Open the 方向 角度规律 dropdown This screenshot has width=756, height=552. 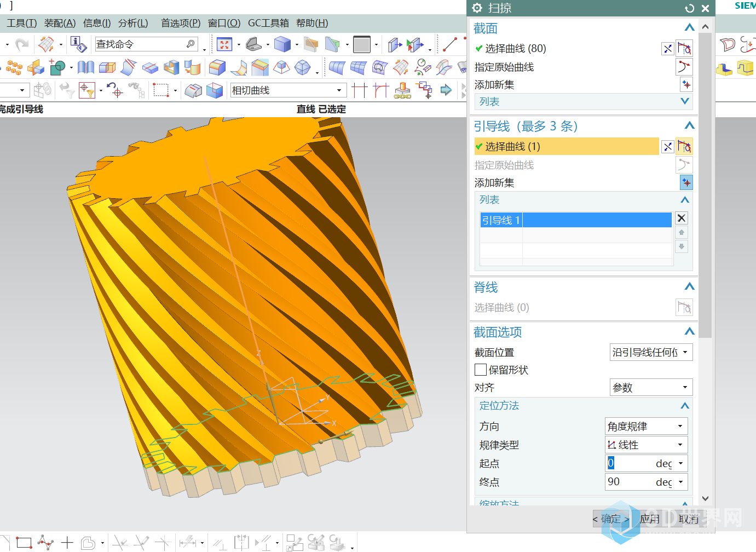647,426
